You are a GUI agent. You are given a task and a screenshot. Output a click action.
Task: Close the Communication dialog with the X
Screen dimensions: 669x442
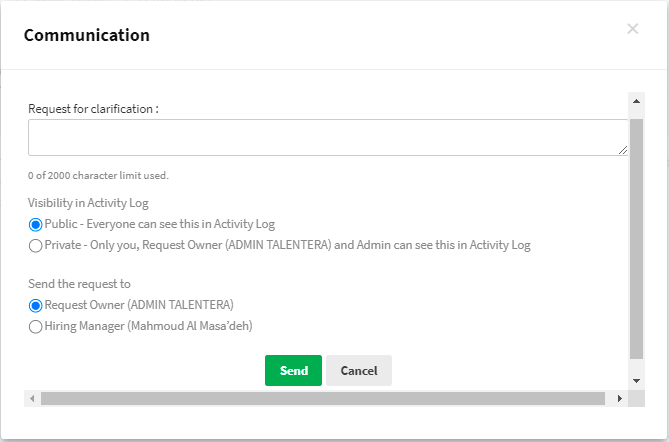pos(632,29)
